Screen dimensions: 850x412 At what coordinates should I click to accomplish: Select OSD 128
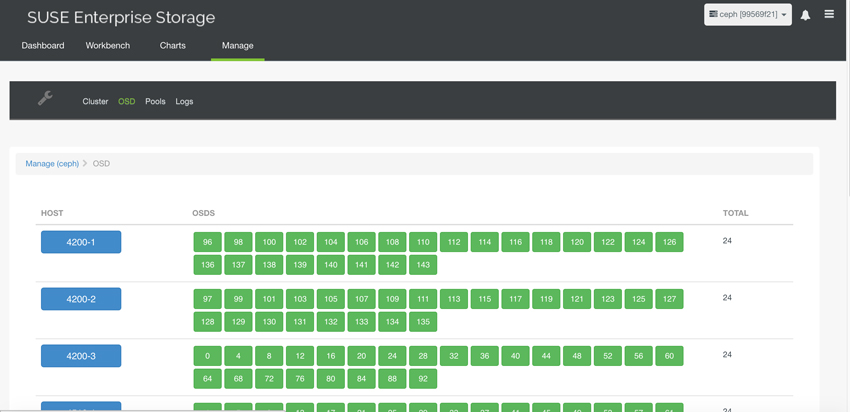point(208,322)
